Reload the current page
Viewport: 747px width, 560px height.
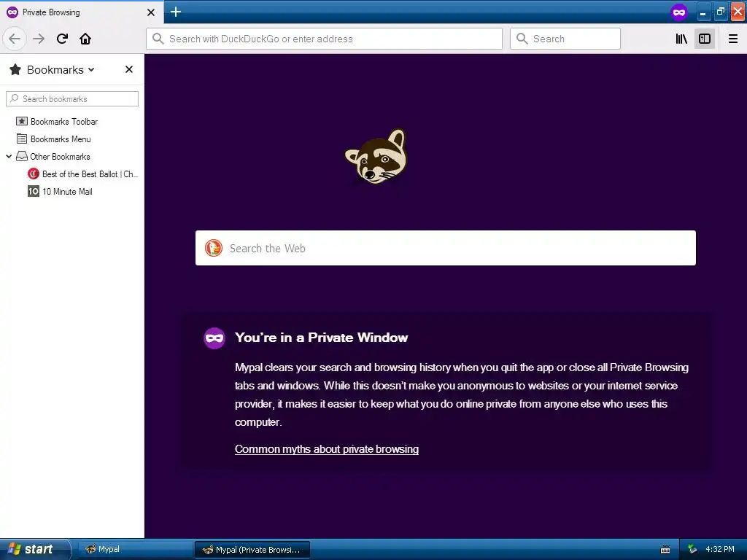[x=62, y=39]
